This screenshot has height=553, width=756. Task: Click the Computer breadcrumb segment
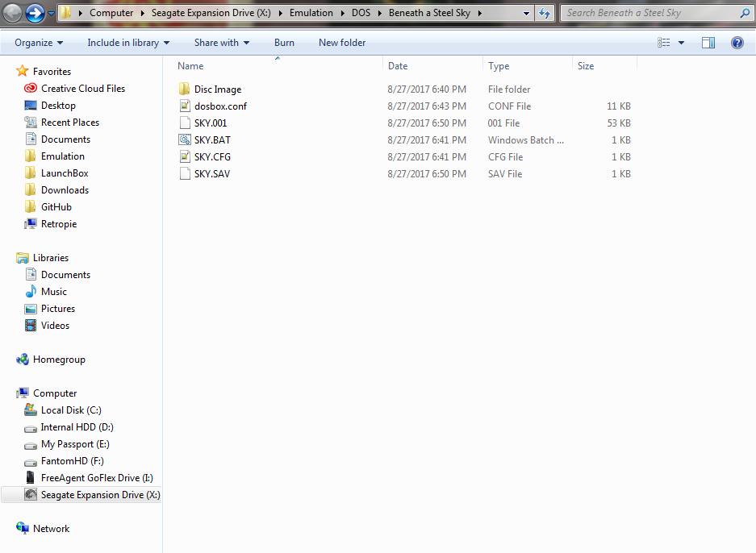[x=111, y=13]
